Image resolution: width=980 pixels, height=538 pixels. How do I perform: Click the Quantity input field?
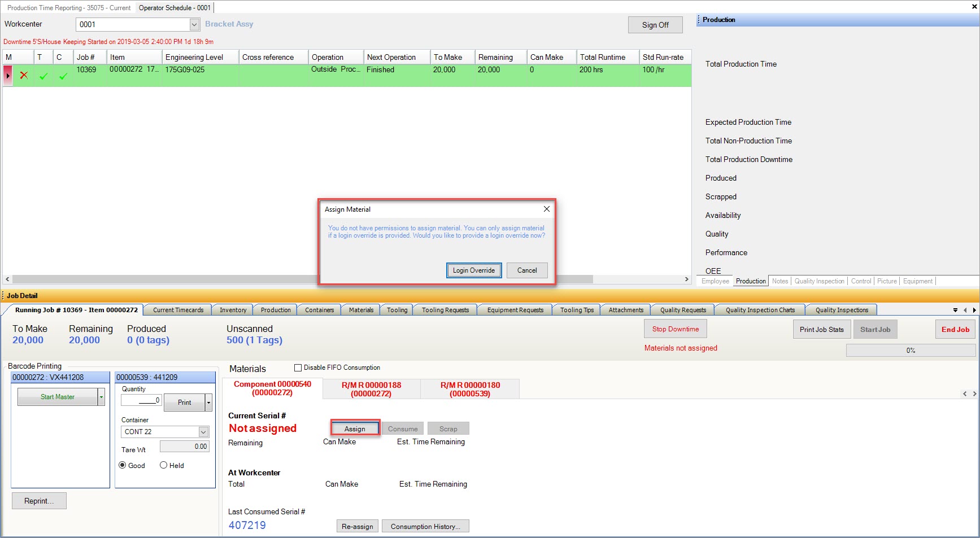(x=141, y=400)
